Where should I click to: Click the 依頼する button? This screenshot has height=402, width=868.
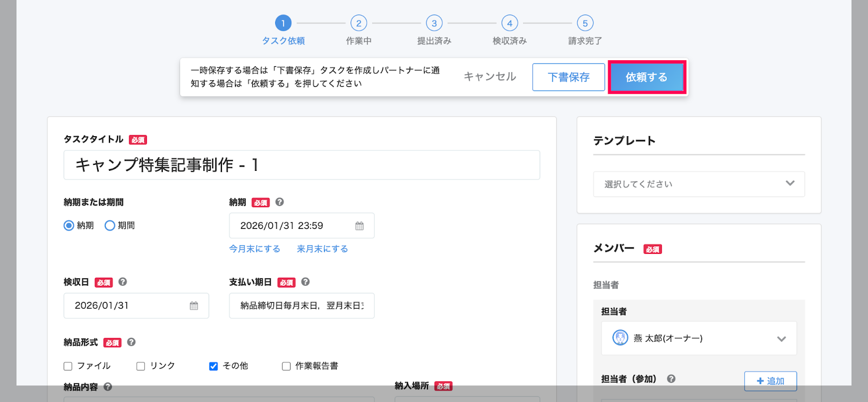point(647,77)
